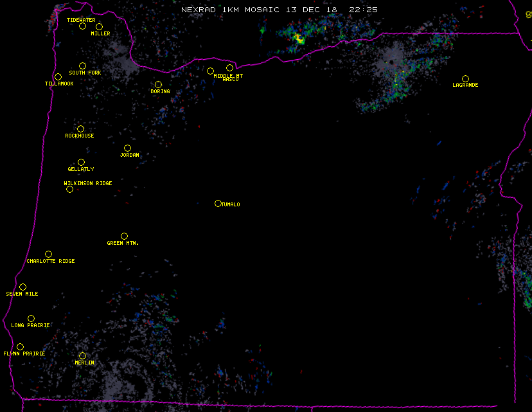This screenshot has height=412, width=532.
Task: Click the Middle MT station label
Action: coord(228,76)
